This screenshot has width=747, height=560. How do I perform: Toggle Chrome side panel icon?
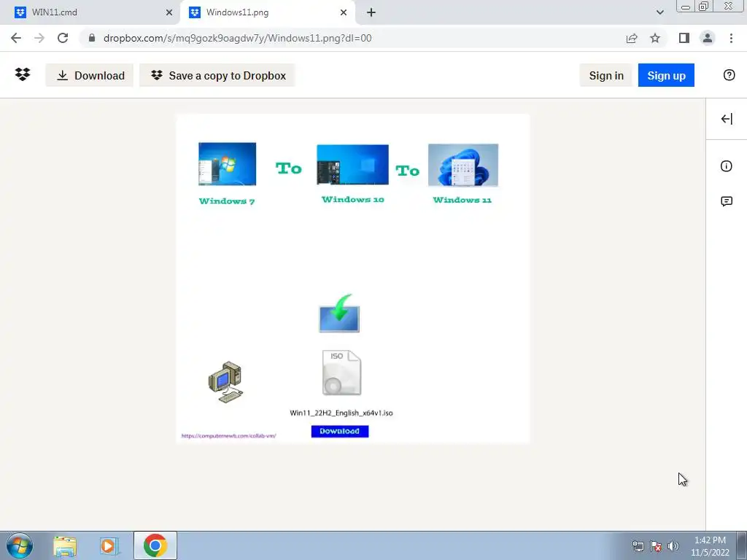pos(684,38)
